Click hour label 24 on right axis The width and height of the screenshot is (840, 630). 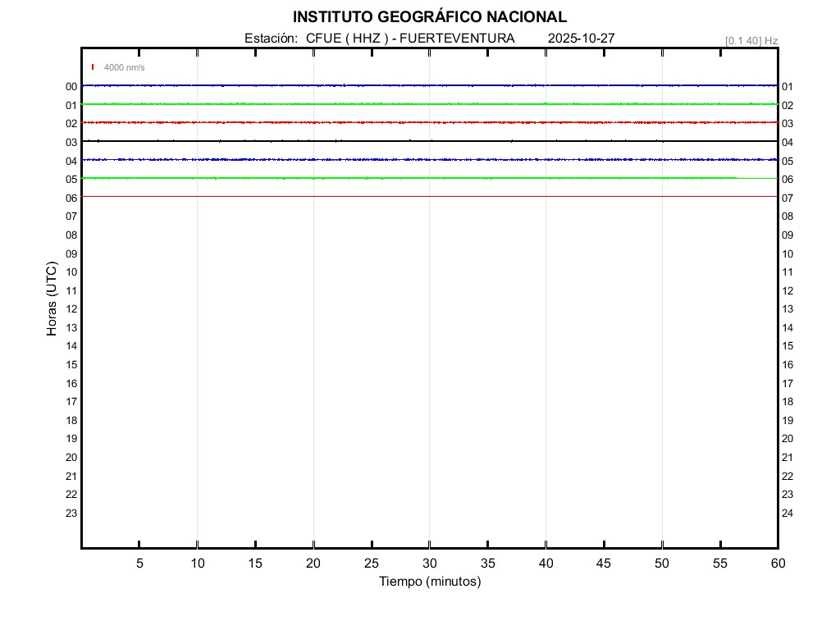pos(787,514)
